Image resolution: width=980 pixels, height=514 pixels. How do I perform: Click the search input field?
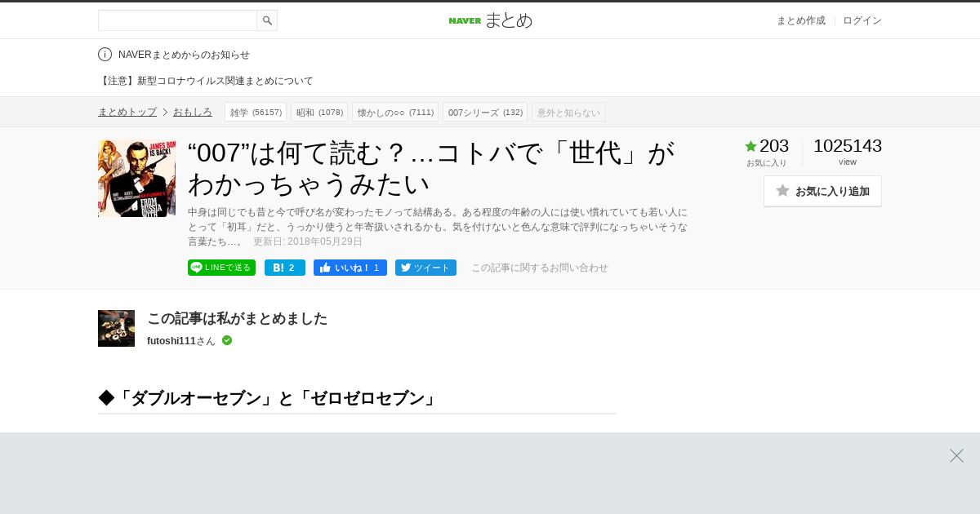(177, 20)
